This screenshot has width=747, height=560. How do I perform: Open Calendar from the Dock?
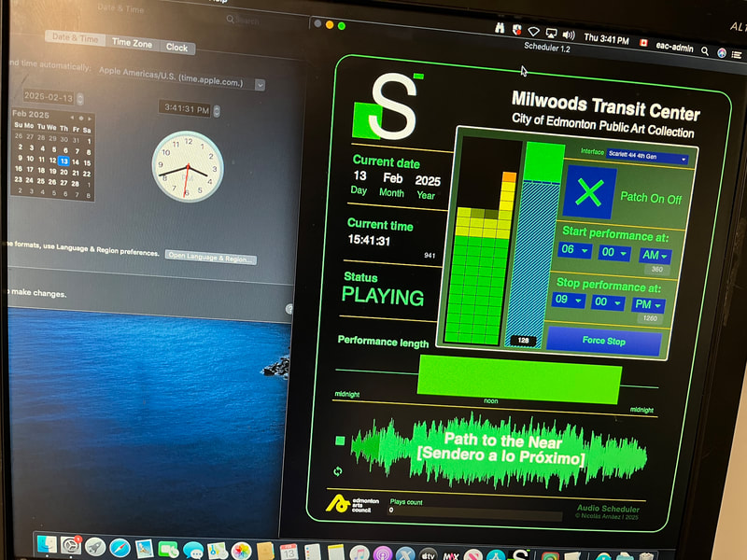[289, 553]
